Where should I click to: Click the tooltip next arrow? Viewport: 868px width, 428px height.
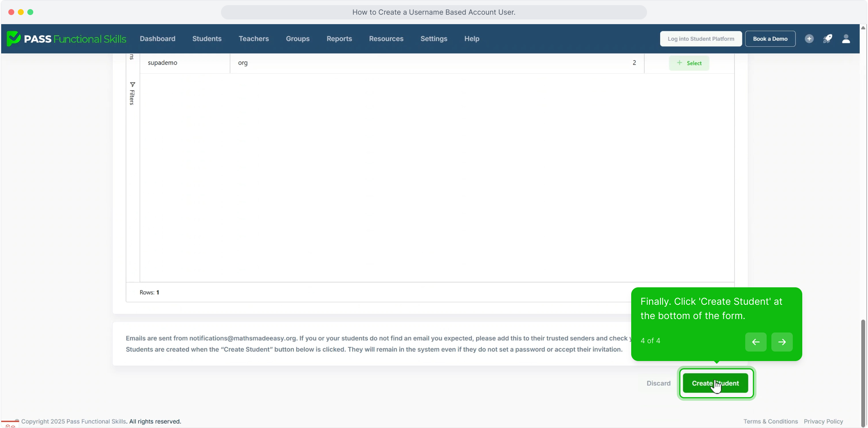[782, 342]
